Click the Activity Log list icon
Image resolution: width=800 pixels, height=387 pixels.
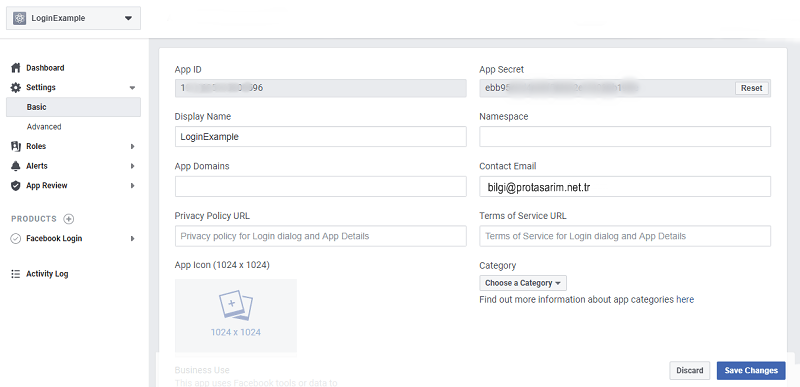click(x=16, y=274)
